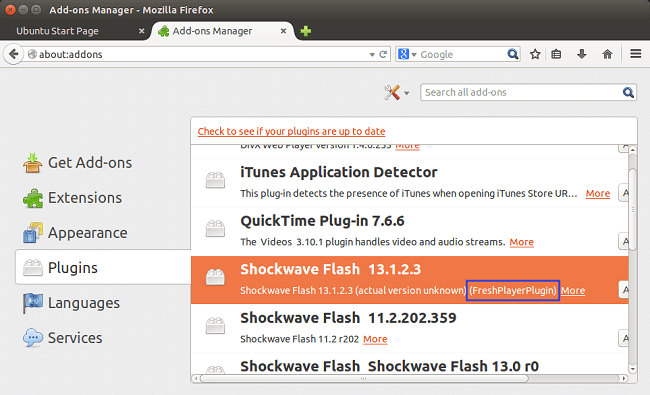
Task: Show the bookmarks list icon
Action: click(x=556, y=54)
